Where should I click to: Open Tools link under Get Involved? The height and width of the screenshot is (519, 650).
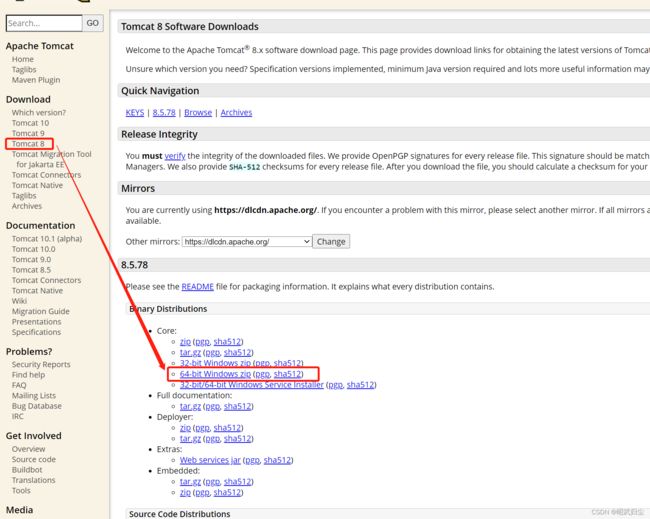coord(21,490)
